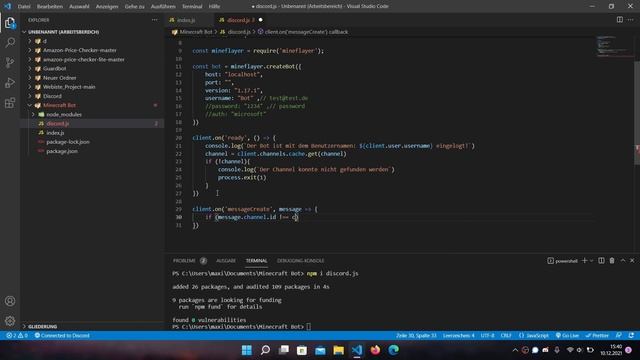Expand the Guardbot folder
Image resolution: width=640 pixels, height=360 pixels.
click(54, 69)
